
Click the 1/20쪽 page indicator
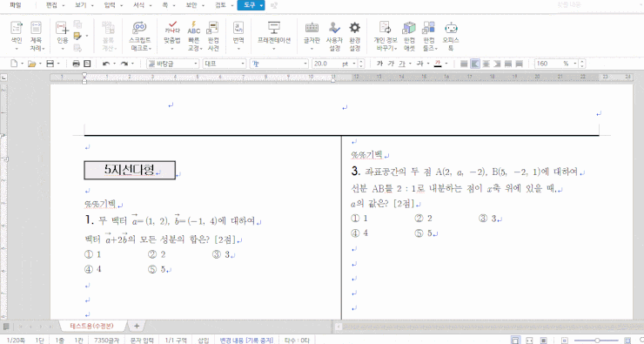click(x=16, y=341)
